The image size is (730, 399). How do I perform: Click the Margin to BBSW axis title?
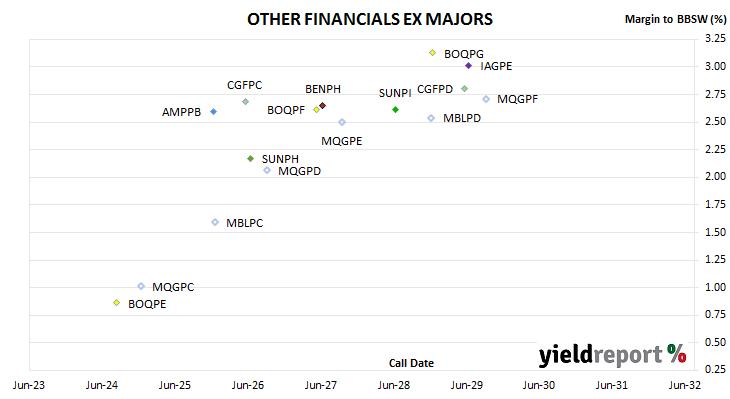coord(675,19)
